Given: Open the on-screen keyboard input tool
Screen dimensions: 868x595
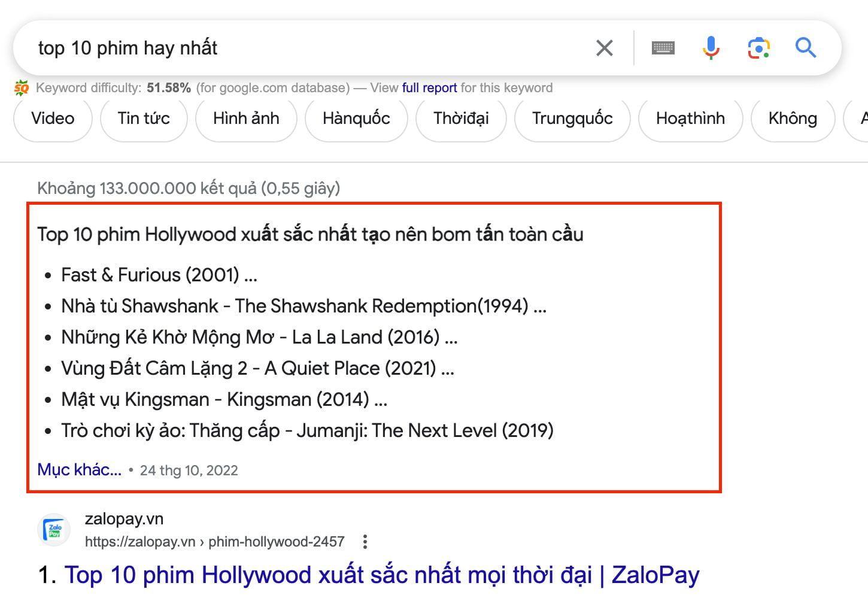Looking at the screenshot, I should tap(663, 48).
